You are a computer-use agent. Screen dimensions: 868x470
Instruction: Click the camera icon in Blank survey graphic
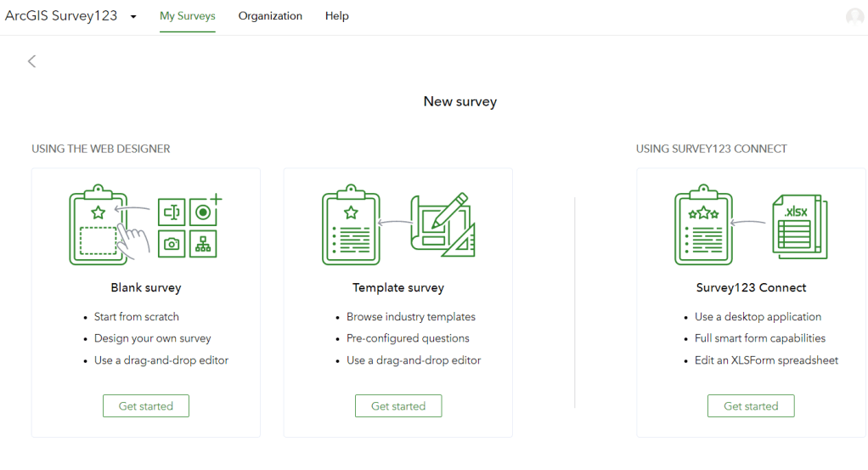tap(172, 244)
